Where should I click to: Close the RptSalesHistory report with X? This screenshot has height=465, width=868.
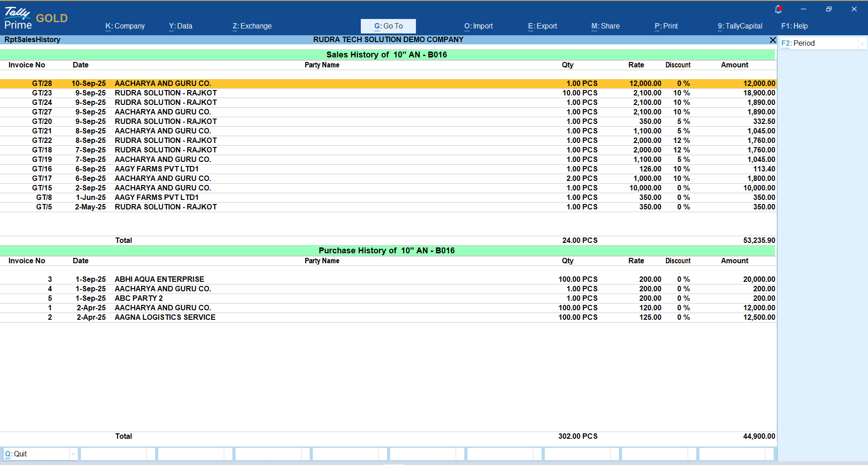(773, 40)
